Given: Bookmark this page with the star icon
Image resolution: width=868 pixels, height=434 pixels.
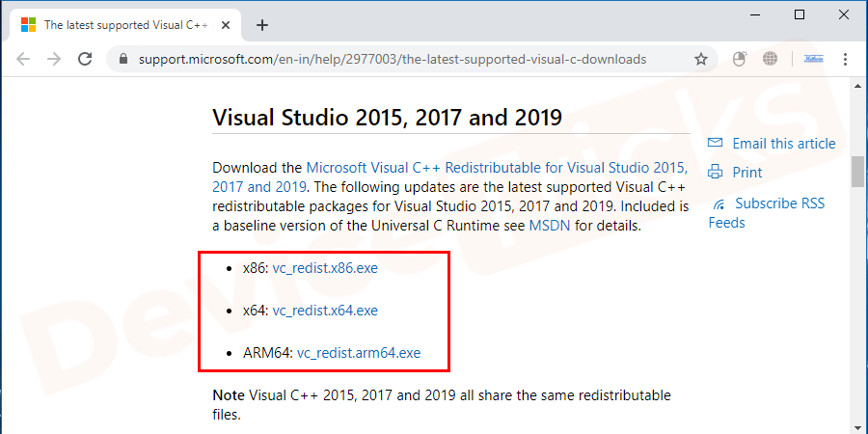Looking at the screenshot, I should click(x=701, y=59).
